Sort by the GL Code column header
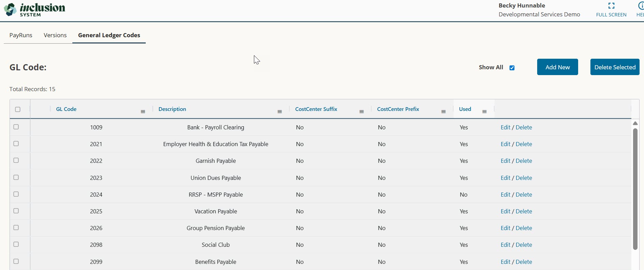 (x=66, y=109)
